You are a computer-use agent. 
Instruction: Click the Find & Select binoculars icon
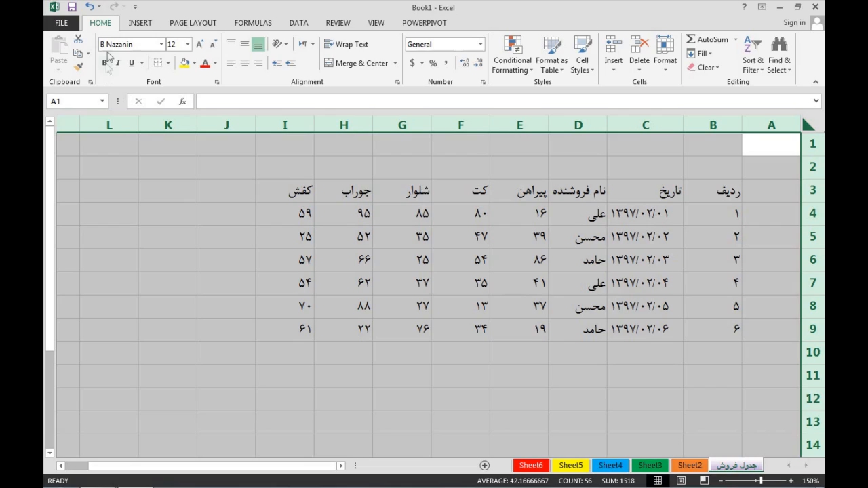[x=779, y=46]
